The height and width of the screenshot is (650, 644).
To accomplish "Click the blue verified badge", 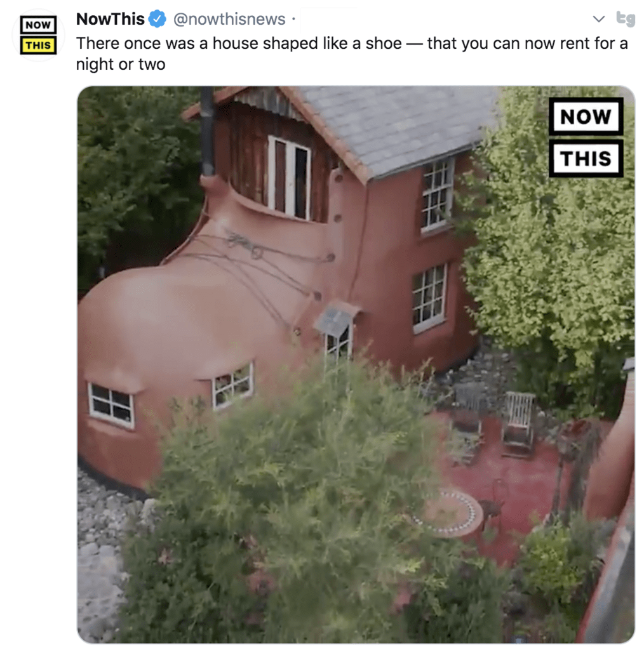I will [158, 19].
